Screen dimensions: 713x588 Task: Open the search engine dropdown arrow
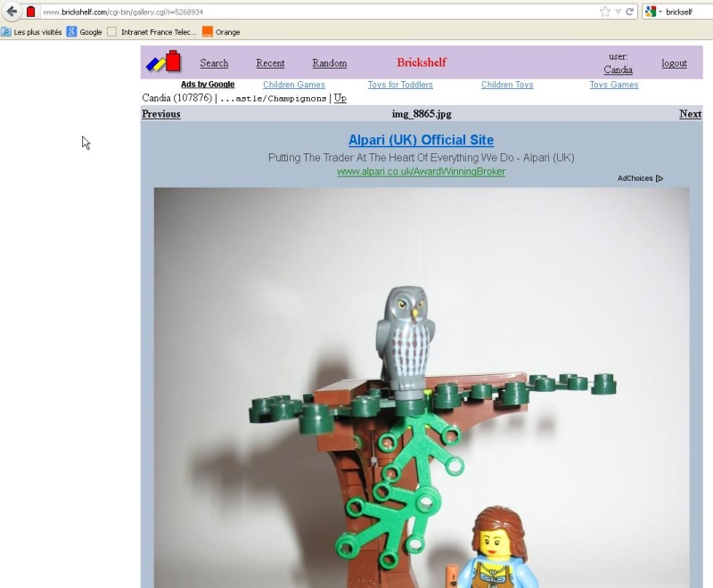coord(661,12)
